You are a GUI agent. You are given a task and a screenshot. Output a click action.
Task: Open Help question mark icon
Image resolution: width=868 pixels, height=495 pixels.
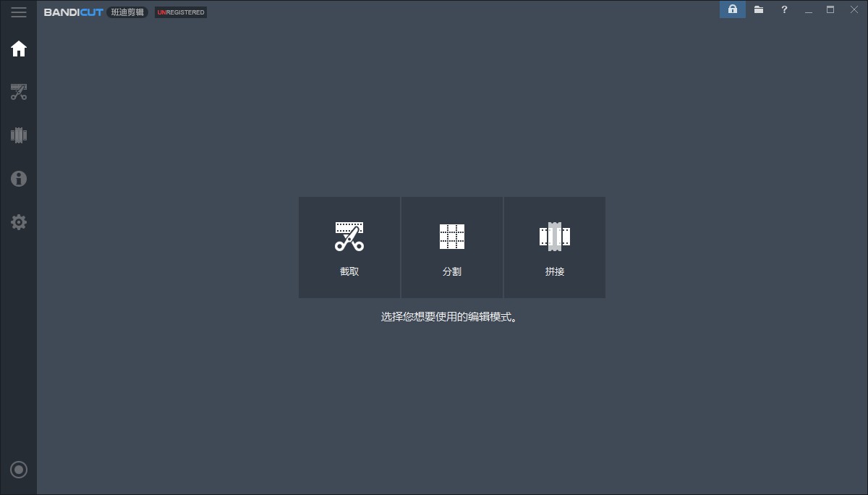click(x=784, y=9)
